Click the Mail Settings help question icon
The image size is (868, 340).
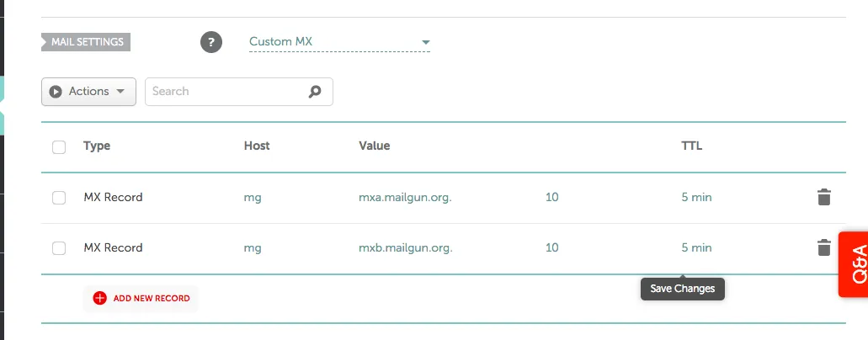click(211, 42)
